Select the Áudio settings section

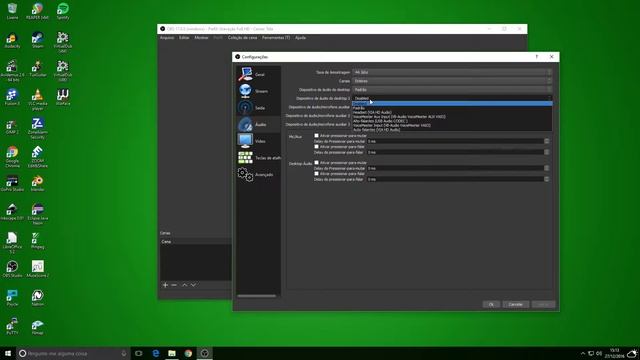click(x=258, y=124)
